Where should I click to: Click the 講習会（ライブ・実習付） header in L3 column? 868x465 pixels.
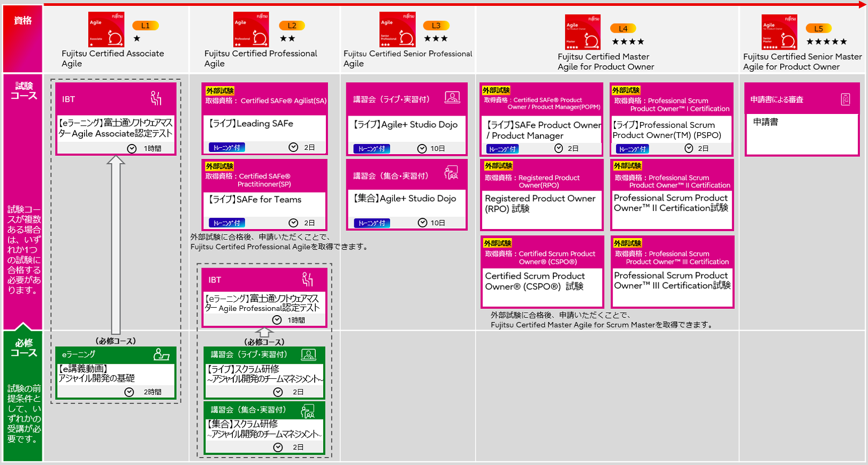(391, 99)
